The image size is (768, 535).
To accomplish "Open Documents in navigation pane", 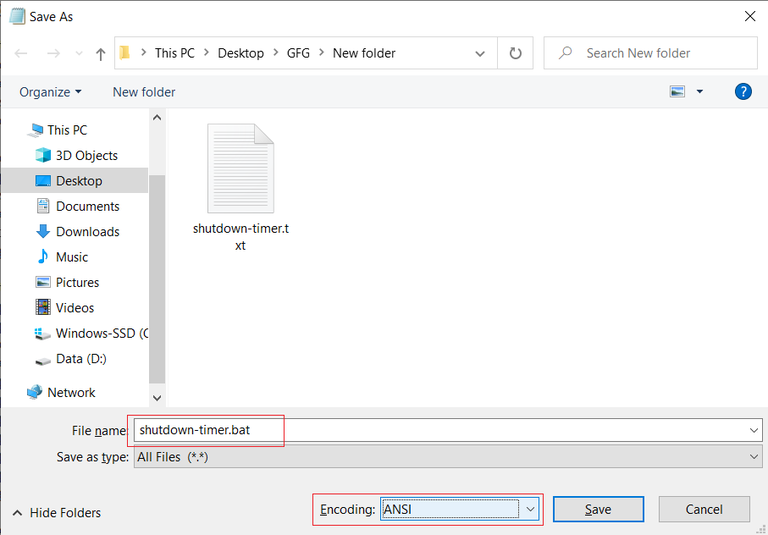I will click(x=88, y=206).
